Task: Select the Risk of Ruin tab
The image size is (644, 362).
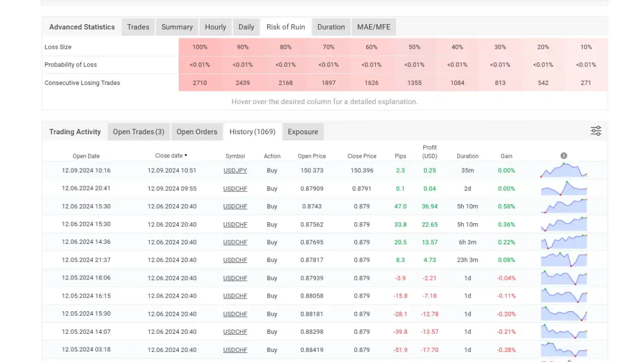Action: click(x=285, y=27)
